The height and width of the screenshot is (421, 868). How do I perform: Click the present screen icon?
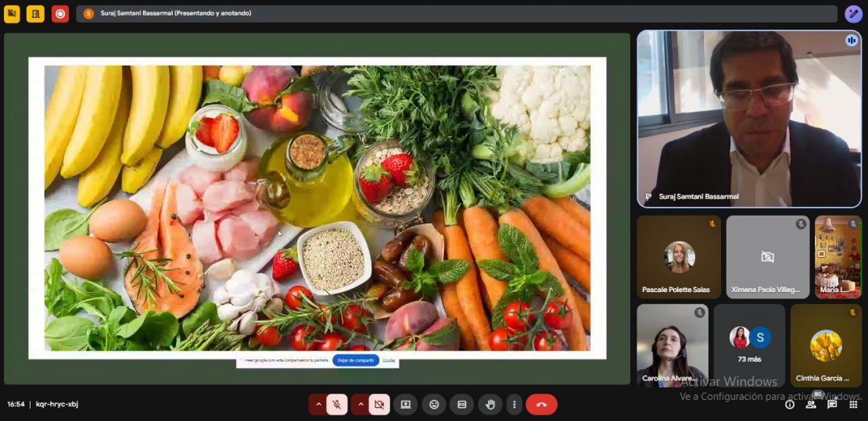coord(405,405)
